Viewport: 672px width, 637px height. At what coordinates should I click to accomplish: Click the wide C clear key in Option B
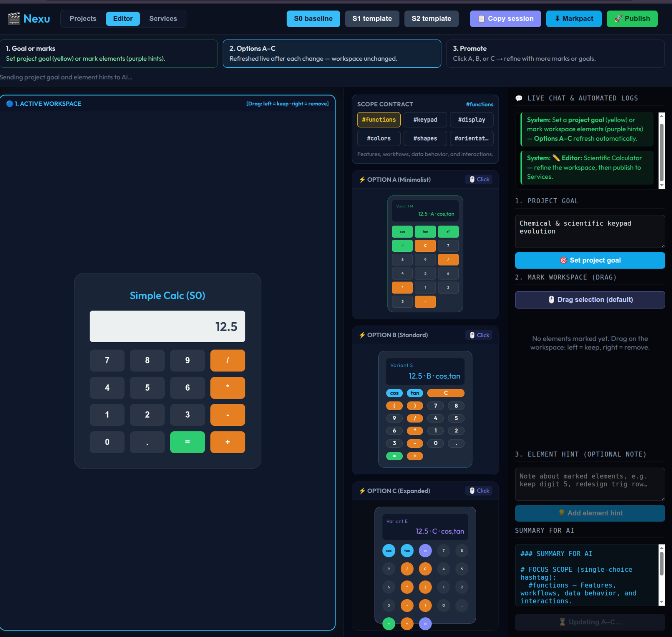click(445, 393)
